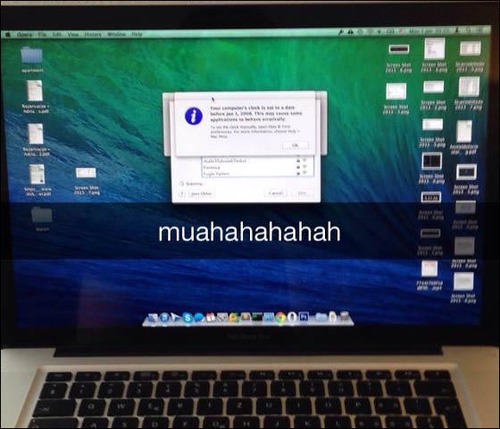Click the help question mark button

[x=182, y=194]
